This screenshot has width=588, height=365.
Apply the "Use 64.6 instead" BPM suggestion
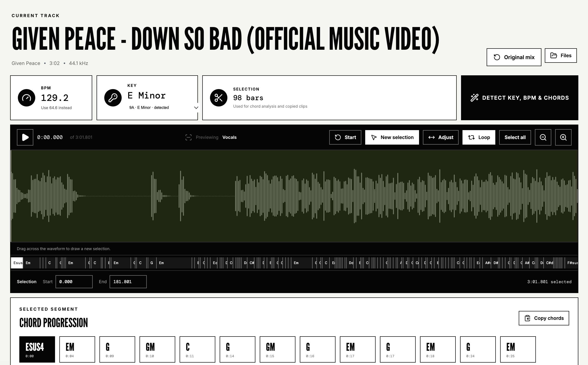coord(56,108)
